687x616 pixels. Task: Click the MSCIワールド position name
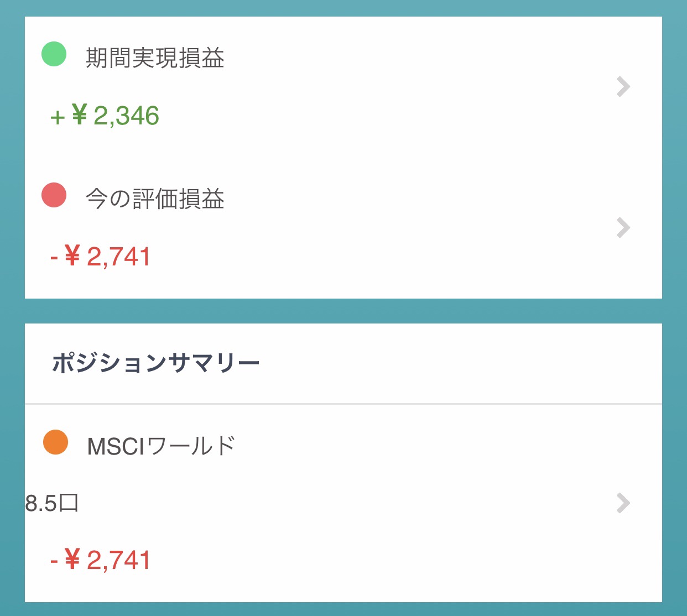(161, 446)
